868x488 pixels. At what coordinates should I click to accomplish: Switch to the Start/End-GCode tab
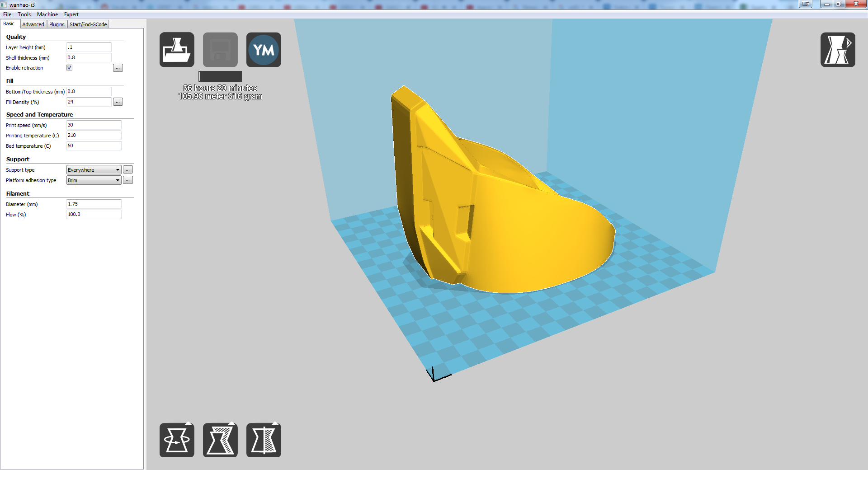(x=88, y=24)
